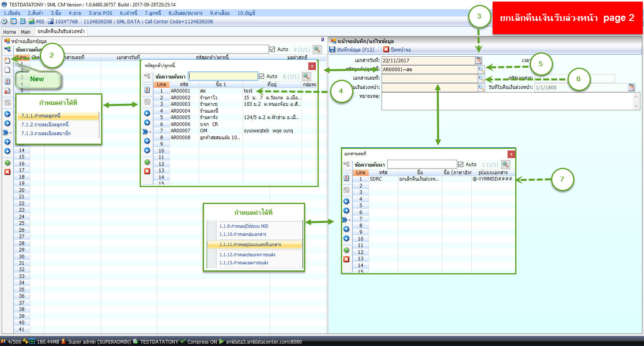Close the document number popup window

pyautogui.click(x=511, y=154)
